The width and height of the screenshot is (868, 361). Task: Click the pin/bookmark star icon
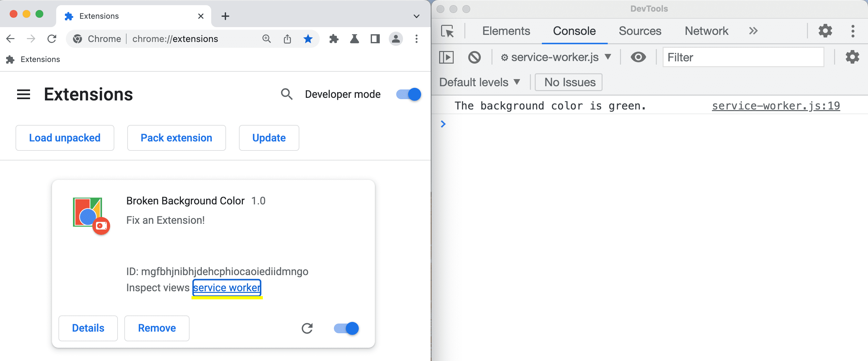308,39
